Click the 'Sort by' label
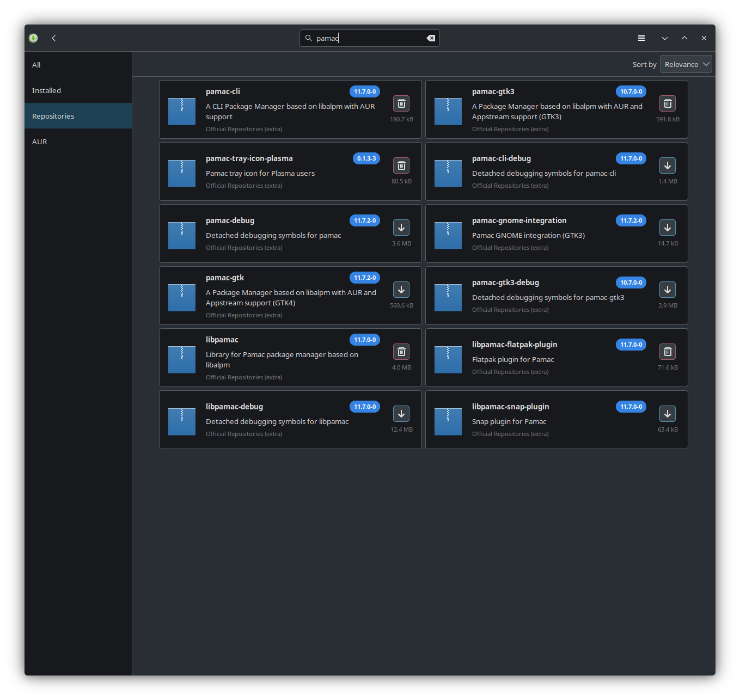The image size is (740, 700). 645,64
